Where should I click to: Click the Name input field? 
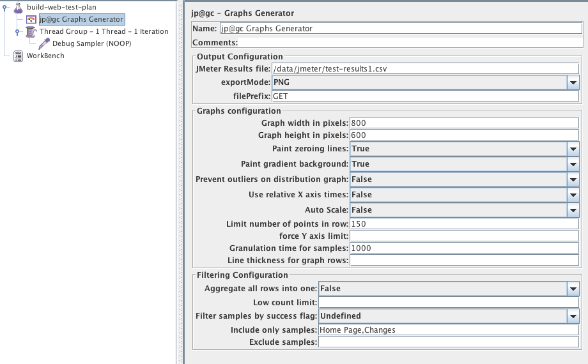tap(401, 29)
